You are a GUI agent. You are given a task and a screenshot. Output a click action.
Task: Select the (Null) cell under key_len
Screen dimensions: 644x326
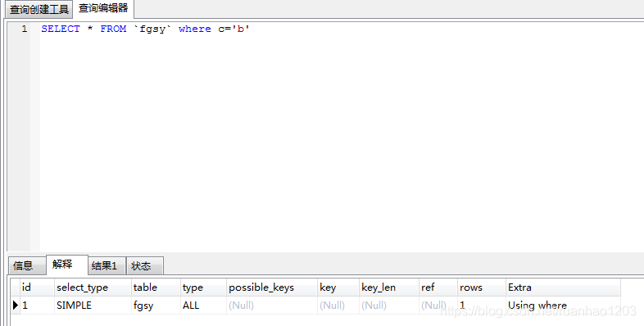pyautogui.click(x=389, y=305)
